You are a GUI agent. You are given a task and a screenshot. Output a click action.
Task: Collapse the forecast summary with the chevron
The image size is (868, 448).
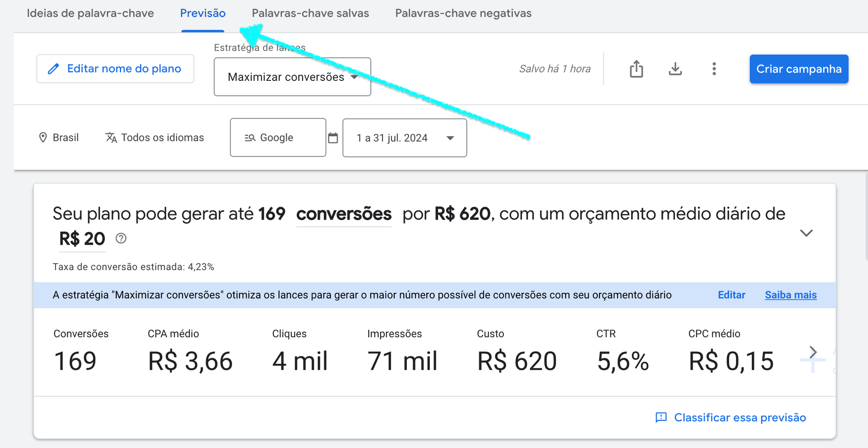(807, 233)
